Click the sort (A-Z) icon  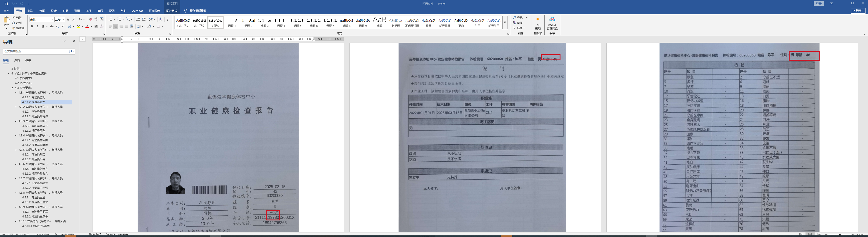[161, 20]
